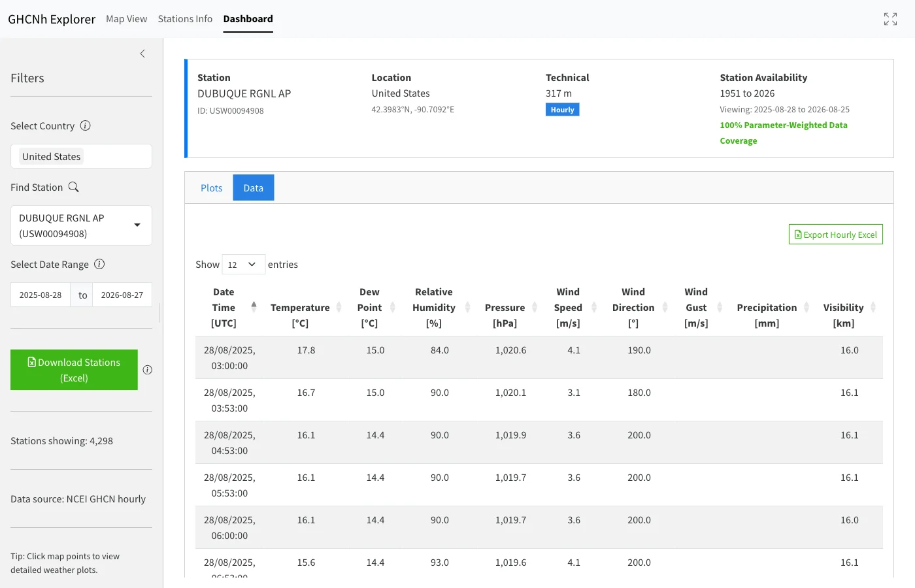Click the 317 m elevation value

[559, 93]
